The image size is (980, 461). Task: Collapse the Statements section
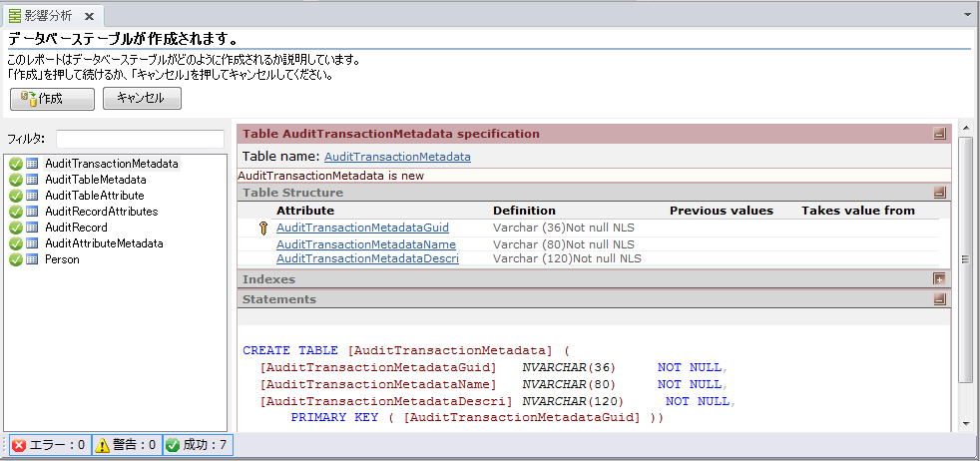(x=939, y=299)
